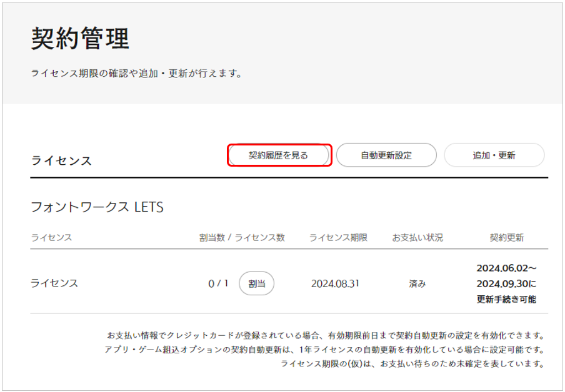
Task: Click the 割当 assign button
Action: coord(256,283)
